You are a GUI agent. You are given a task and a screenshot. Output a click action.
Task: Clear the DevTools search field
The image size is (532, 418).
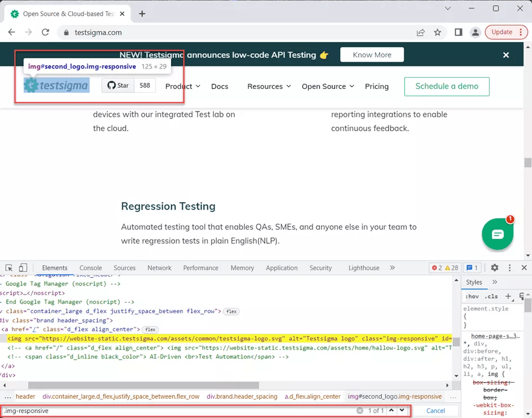(x=359, y=411)
